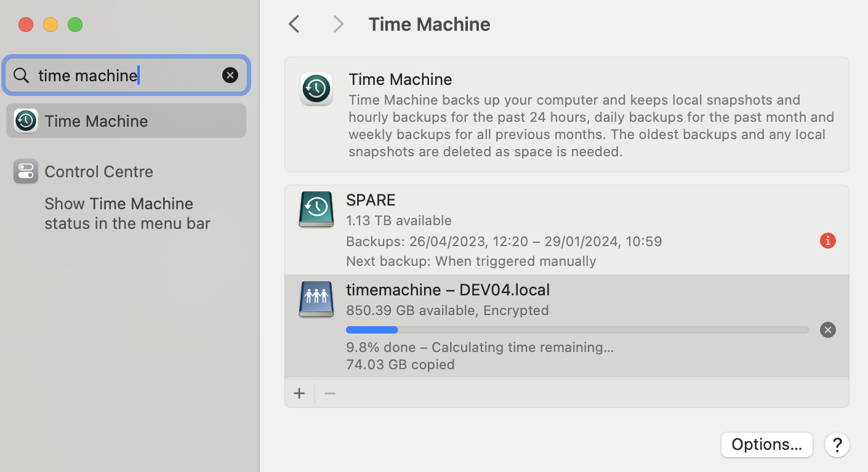Click the forward navigation chevron
The height and width of the screenshot is (472, 868).
point(338,24)
